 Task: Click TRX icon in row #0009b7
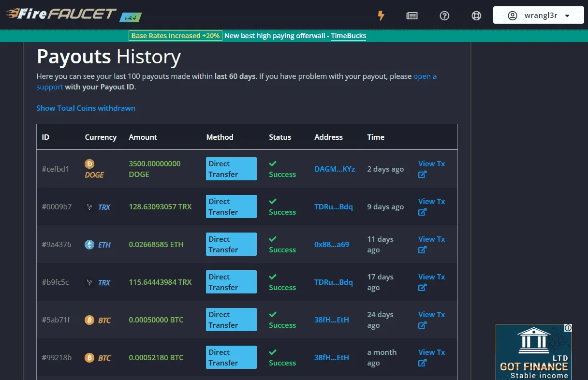click(89, 207)
